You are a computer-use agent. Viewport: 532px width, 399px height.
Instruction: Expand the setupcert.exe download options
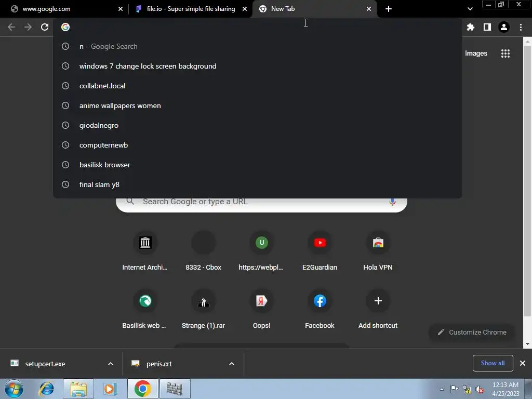point(110,364)
